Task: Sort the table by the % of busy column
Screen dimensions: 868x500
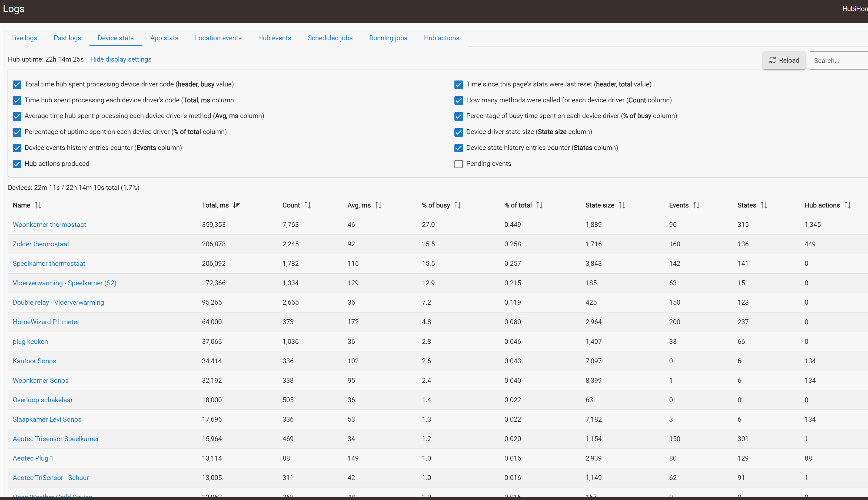Action: 457,205
